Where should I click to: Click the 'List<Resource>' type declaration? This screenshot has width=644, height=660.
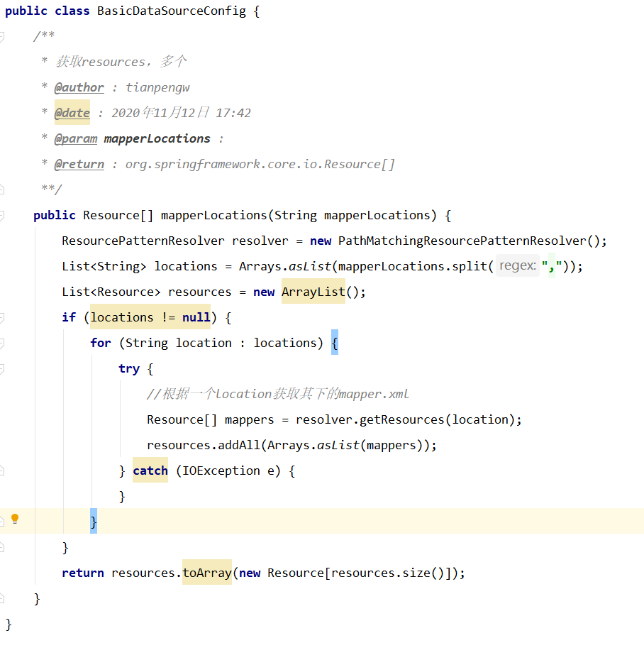[x=111, y=292]
